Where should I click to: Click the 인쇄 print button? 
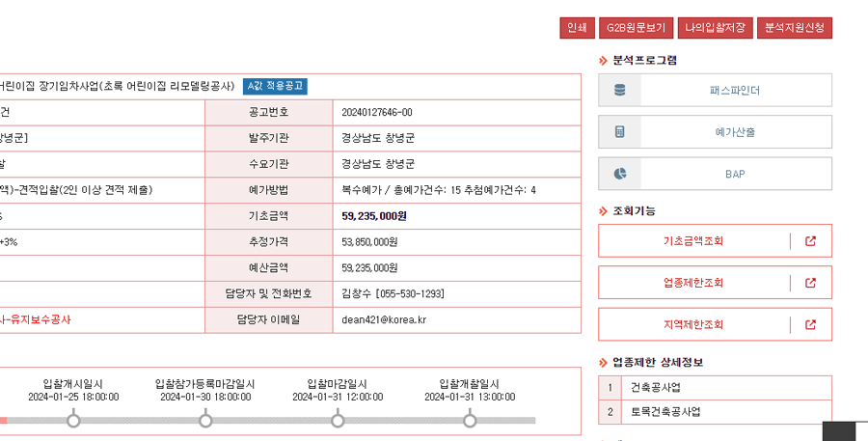tap(577, 29)
